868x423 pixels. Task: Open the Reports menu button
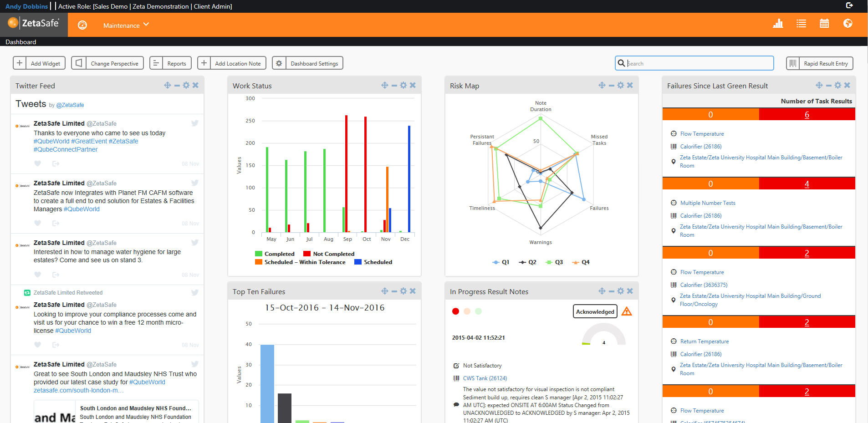[x=170, y=63]
